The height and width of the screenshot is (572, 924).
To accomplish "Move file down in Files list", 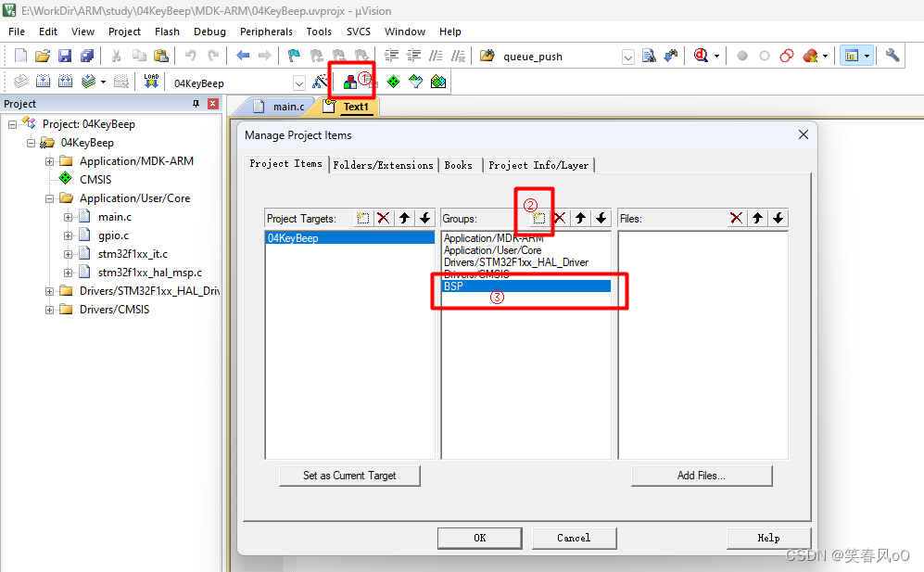I will click(x=778, y=218).
